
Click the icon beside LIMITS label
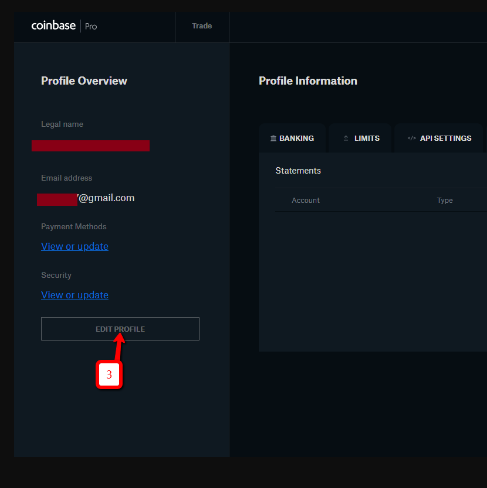pos(346,138)
